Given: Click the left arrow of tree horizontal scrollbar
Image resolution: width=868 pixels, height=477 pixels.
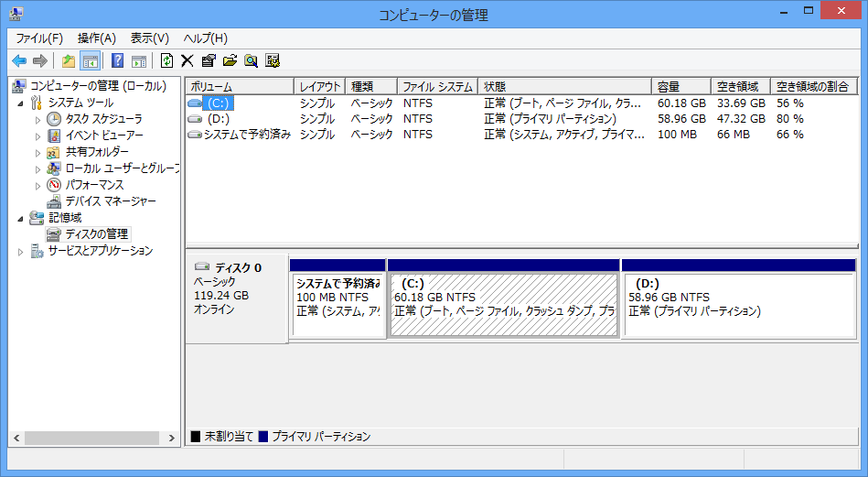Looking at the screenshot, I should point(16,438).
